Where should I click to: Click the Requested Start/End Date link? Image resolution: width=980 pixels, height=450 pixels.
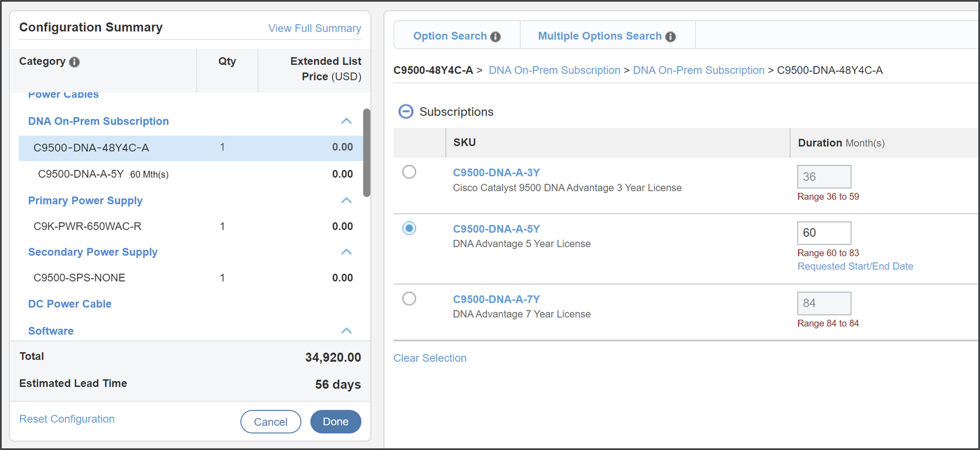pyautogui.click(x=855, y=266)
